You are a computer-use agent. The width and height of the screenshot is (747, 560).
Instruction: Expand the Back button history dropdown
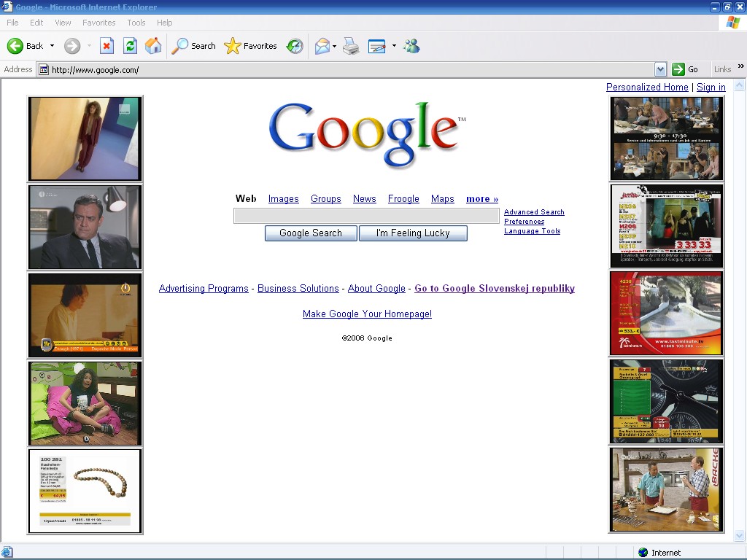click(x=52, y=46)
